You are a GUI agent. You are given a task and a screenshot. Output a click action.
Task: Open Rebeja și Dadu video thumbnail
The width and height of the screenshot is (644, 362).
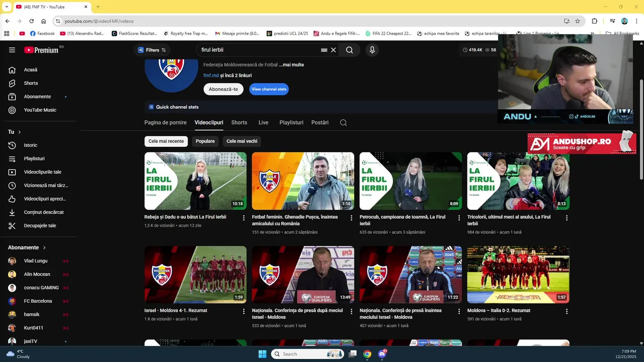pyautogui.click(x=195, y=181)
